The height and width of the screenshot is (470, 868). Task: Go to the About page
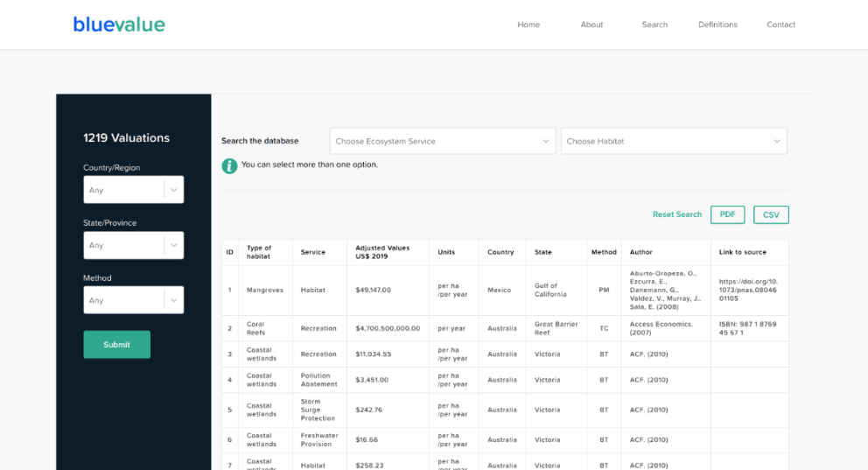pyautogui.click(x=591, y=25)
